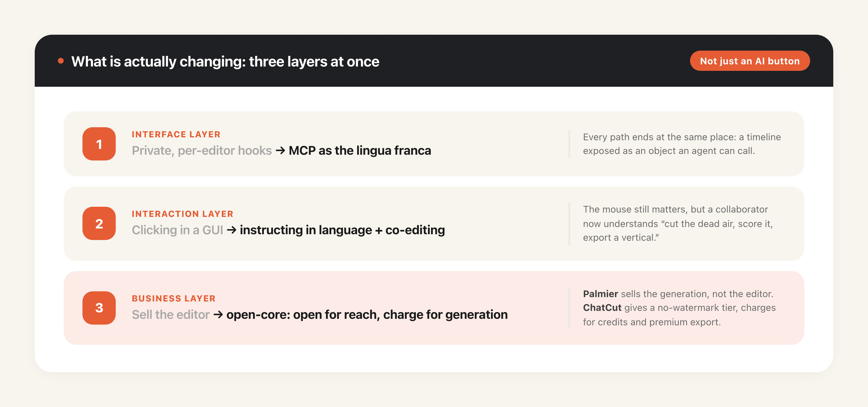Click the bold word 'Palmier'

pos(600,294)
